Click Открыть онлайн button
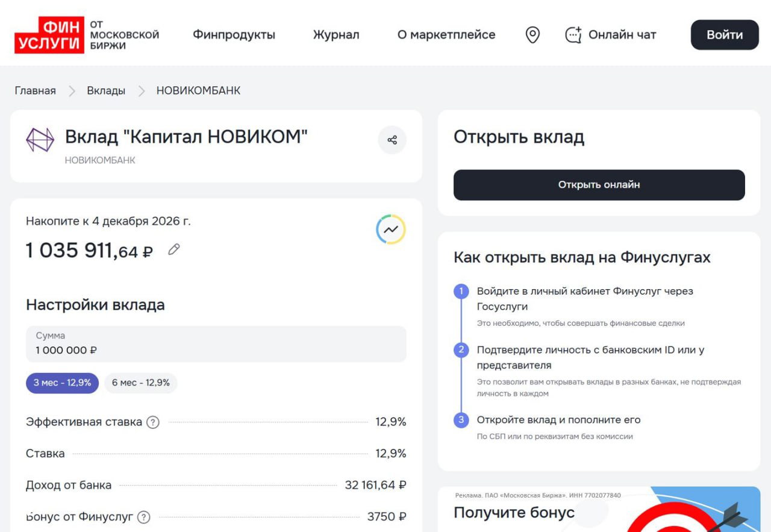 click(599, 185)
